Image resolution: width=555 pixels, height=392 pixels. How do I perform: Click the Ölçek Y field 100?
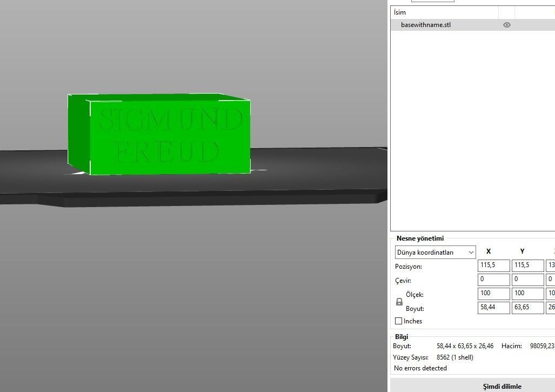click(528, 294)
